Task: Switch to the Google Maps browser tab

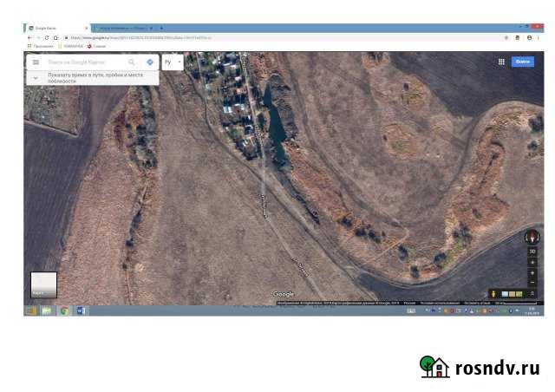Action: (54, 28)
